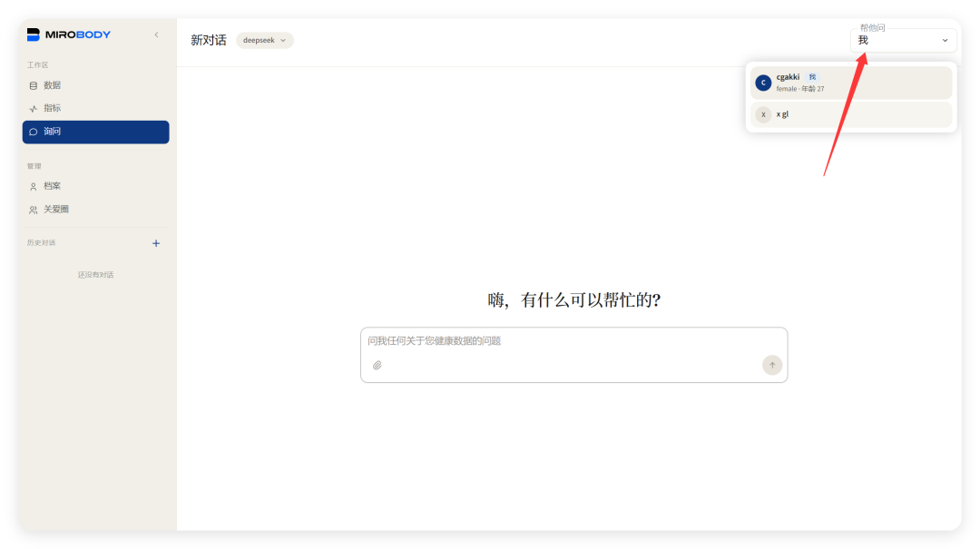The height and width of the screenshot is (549, 980).
Task: Open the 数据 page in sidebar
Action: [95, 85]
